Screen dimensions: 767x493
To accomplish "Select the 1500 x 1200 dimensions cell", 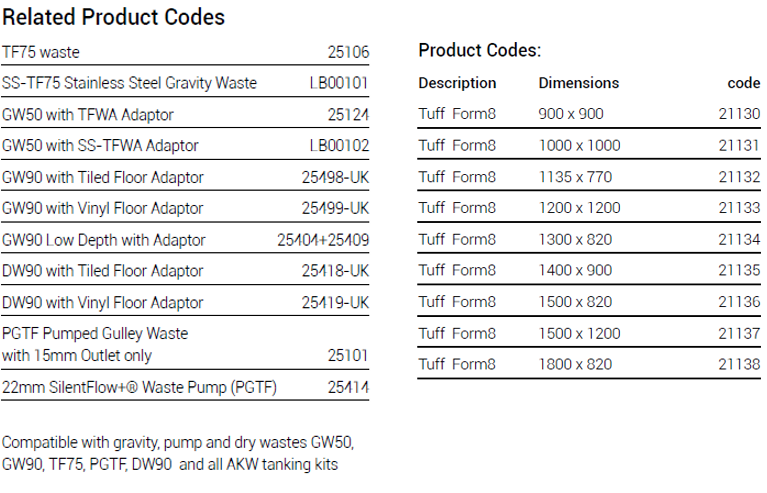I will (x=579, y=334).
